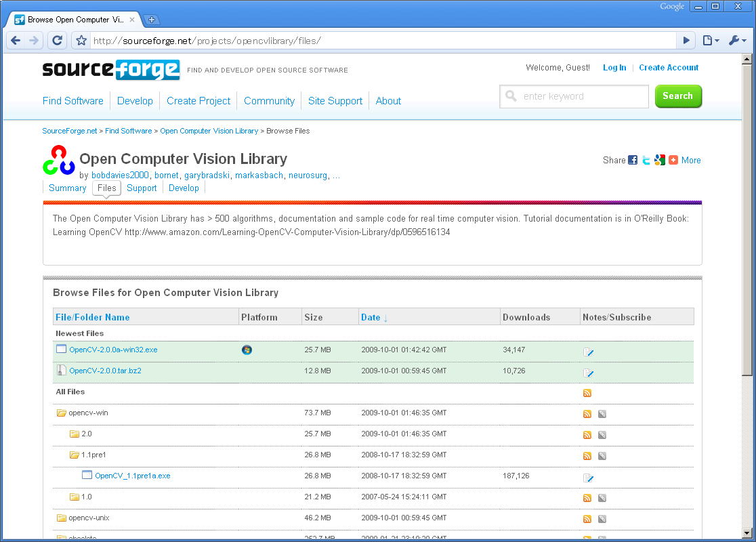This screenshot has width=756, height=542.
Task: Click the grey subscribe icon for 1.1pre1
Action: tap(602, 456)
